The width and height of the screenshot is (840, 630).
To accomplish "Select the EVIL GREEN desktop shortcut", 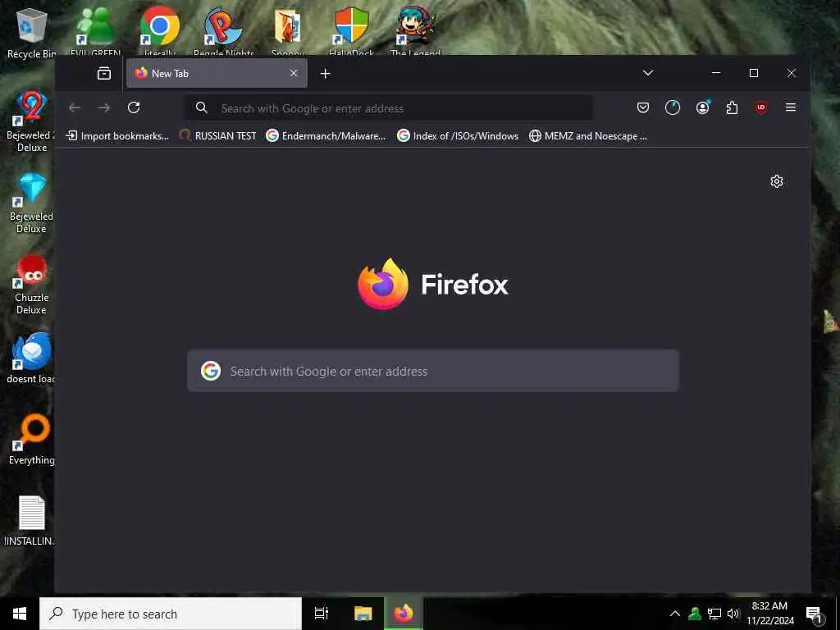I will (95, 31).
